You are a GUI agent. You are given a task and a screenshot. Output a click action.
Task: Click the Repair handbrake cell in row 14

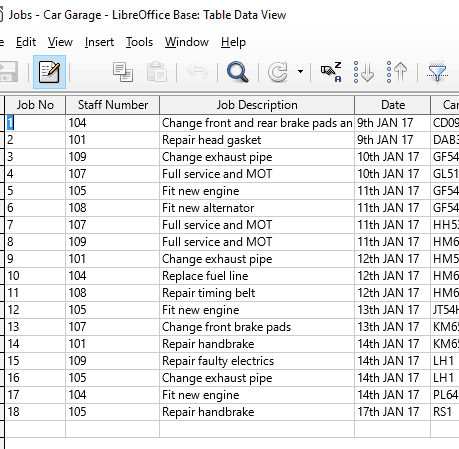[257, 344]
